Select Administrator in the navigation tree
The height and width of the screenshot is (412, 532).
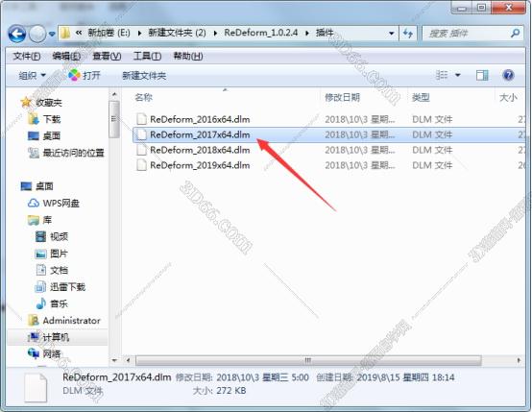(72, 321)
